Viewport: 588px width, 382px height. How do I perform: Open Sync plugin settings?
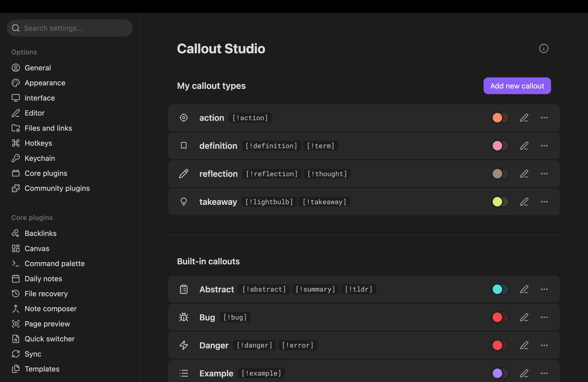[33, 354]
